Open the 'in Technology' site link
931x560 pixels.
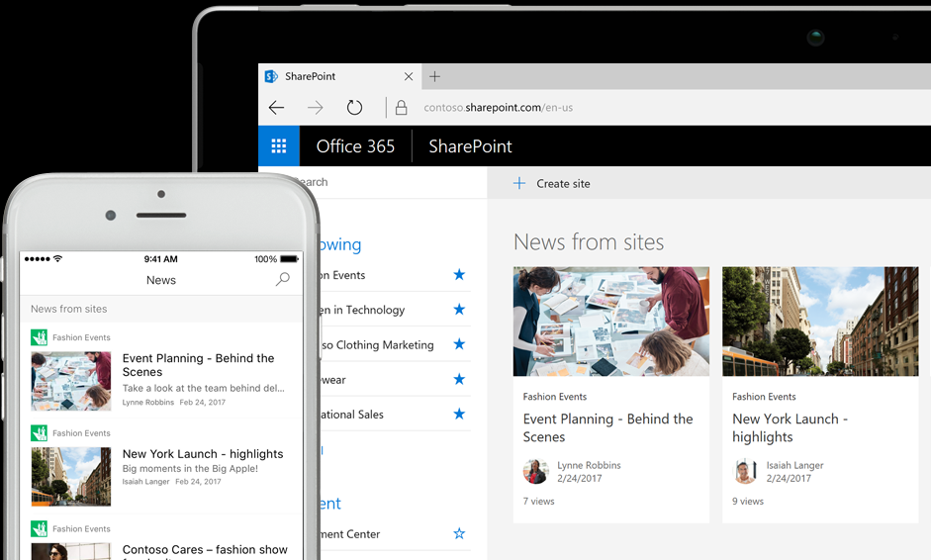click(363, 310)
